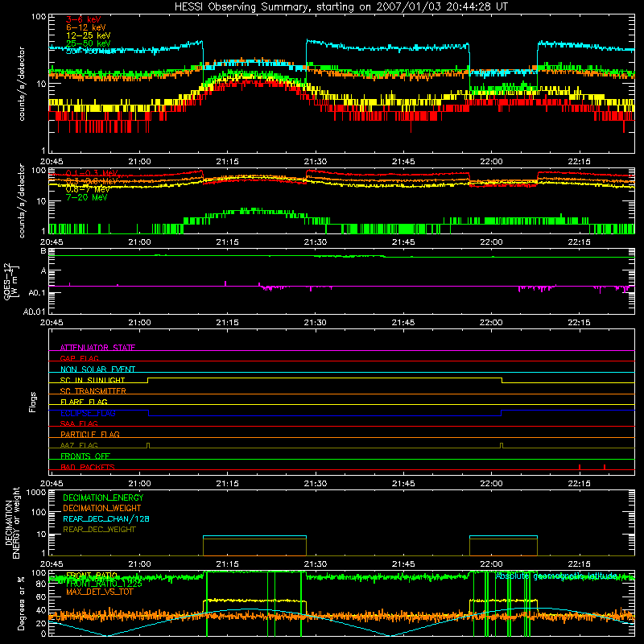Click the 0.8-7 MeV legend label
644x644 pixels.
(x=88, y=189)
